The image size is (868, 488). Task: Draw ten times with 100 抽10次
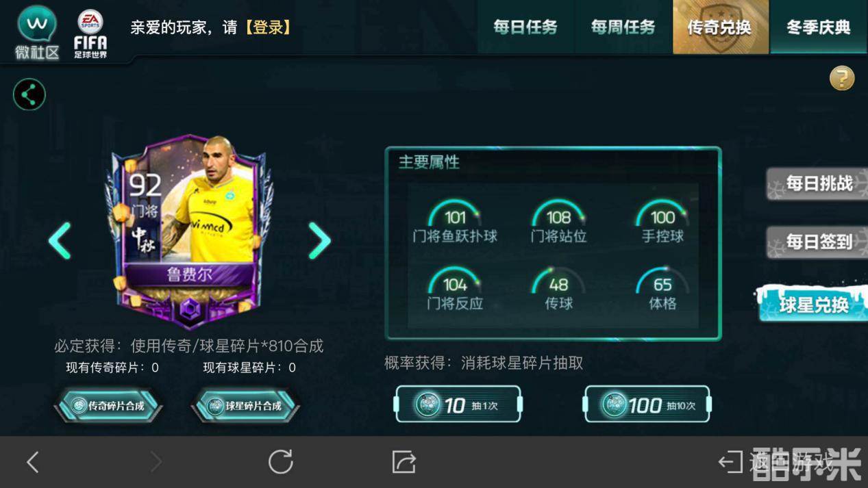pyautogui.click(x=647, y=404)
